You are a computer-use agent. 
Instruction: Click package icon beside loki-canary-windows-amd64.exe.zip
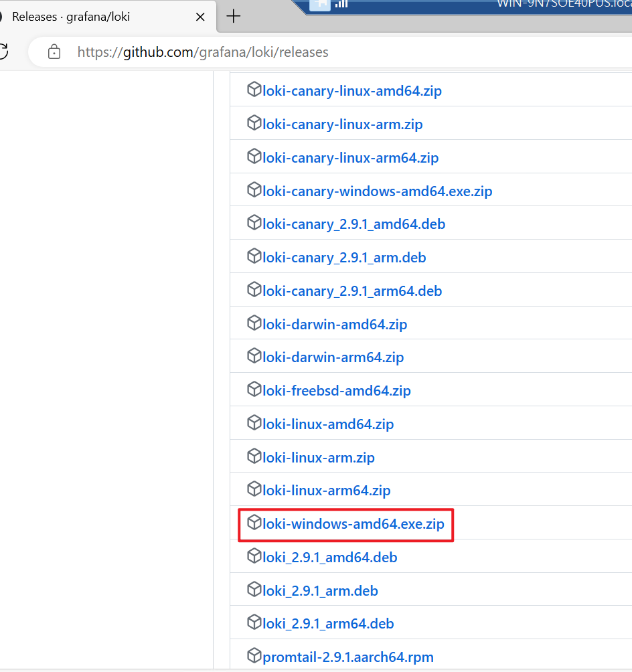[254, 190]
